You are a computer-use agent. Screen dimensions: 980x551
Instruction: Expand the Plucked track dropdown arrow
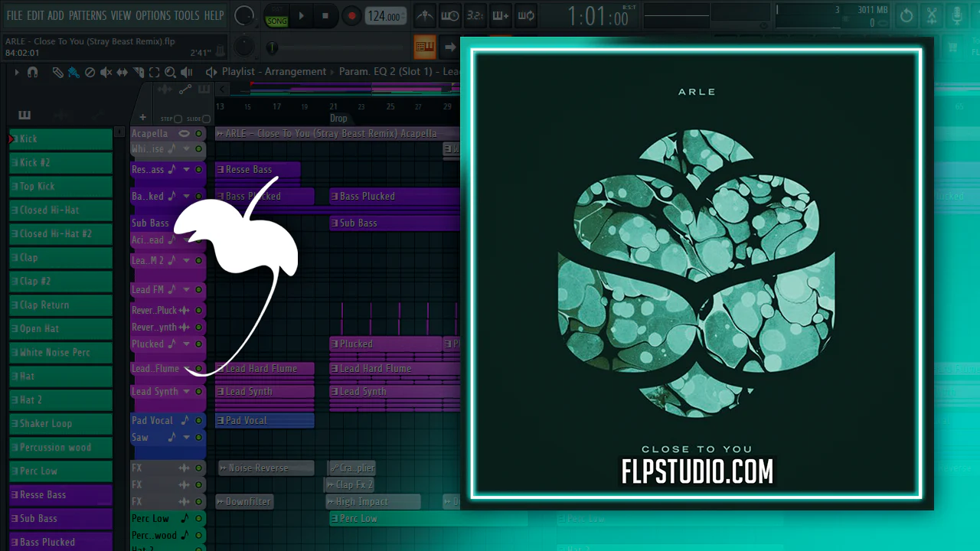coord(186,344)
